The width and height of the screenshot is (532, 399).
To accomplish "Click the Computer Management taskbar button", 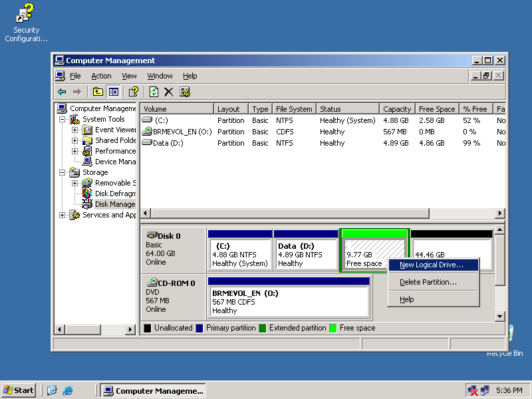I will tap(153, 390).
